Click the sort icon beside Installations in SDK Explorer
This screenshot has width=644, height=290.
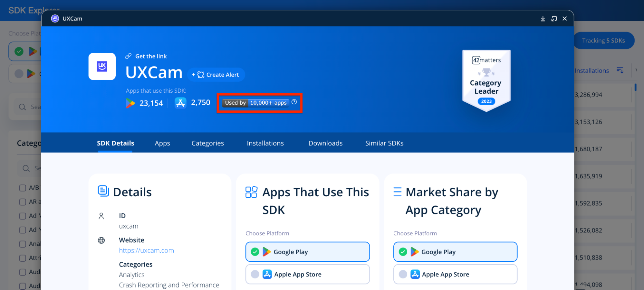click(x=620, y=70)
